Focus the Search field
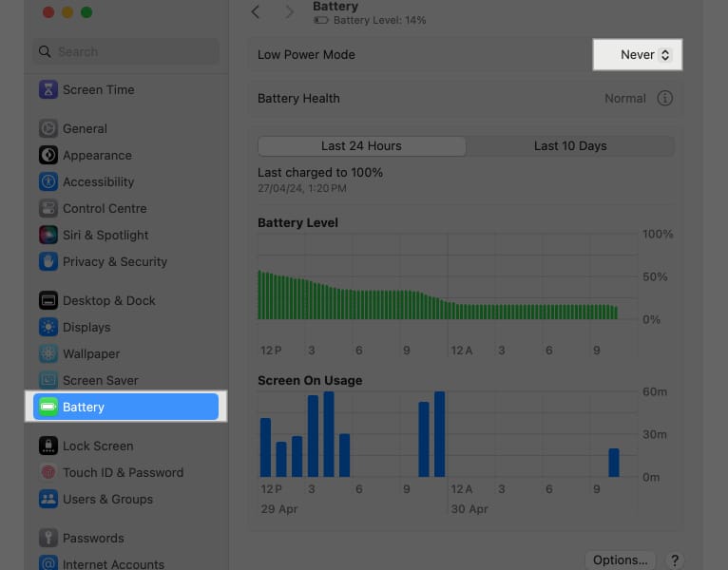The height and width of the screenshot is (570, 728). (x=125, y=51)
